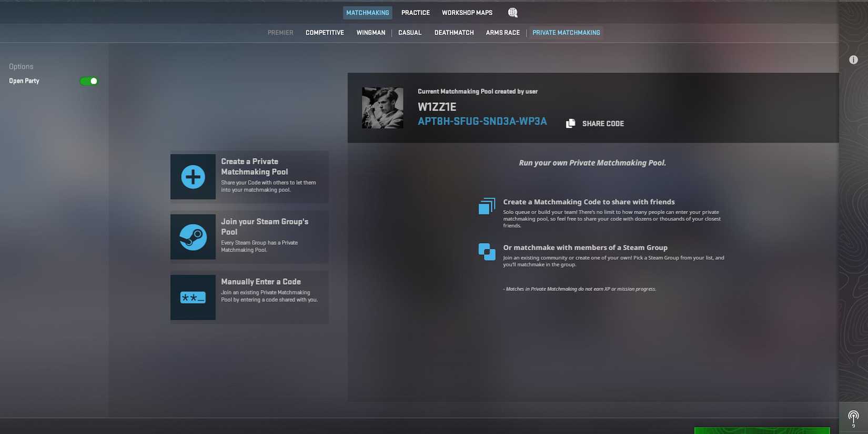Click 'Current Matchmaking Pool created by user' label

478,92
